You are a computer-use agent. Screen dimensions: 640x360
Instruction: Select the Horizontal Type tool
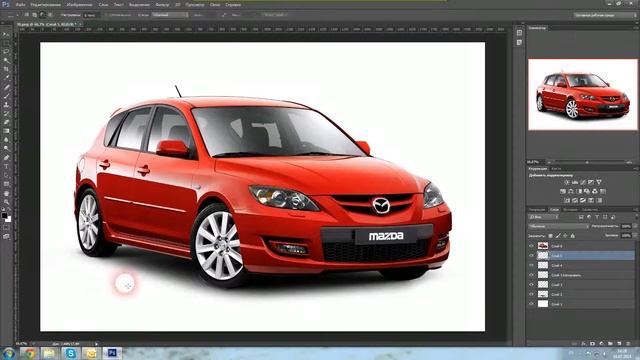[x=6, y=167]
